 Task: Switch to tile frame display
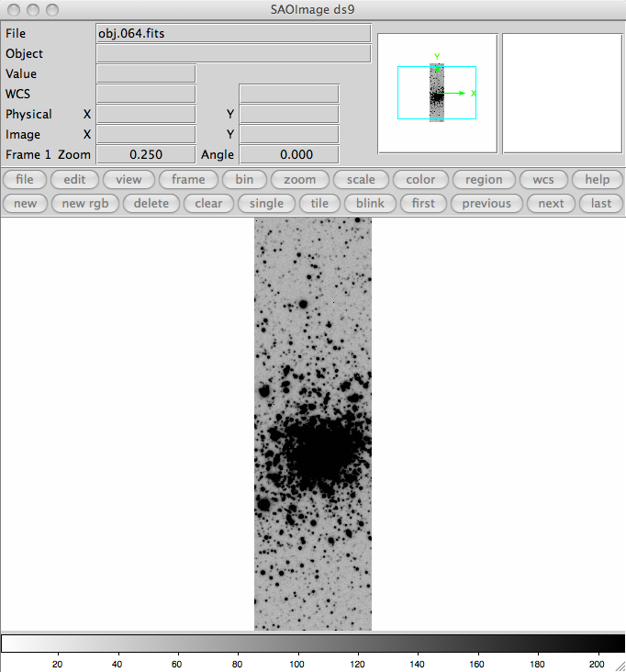click(319, 203)
